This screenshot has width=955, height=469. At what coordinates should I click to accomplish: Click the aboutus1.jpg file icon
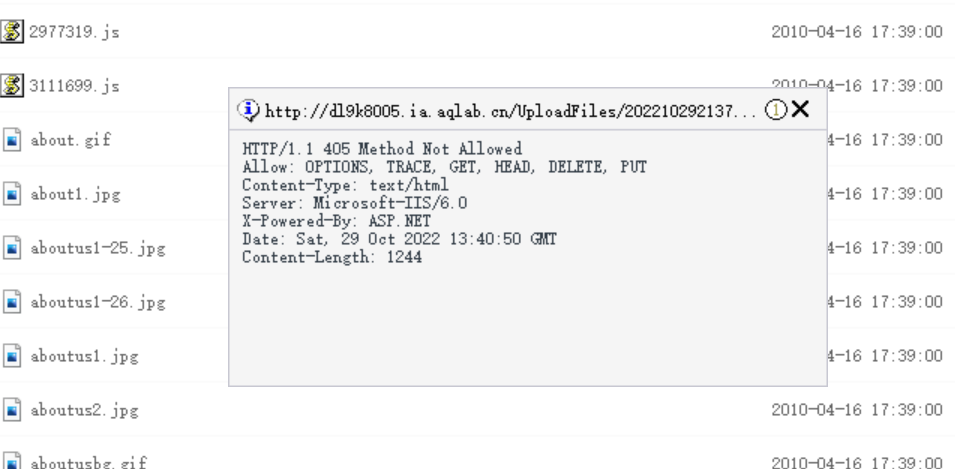coord(9,355)
